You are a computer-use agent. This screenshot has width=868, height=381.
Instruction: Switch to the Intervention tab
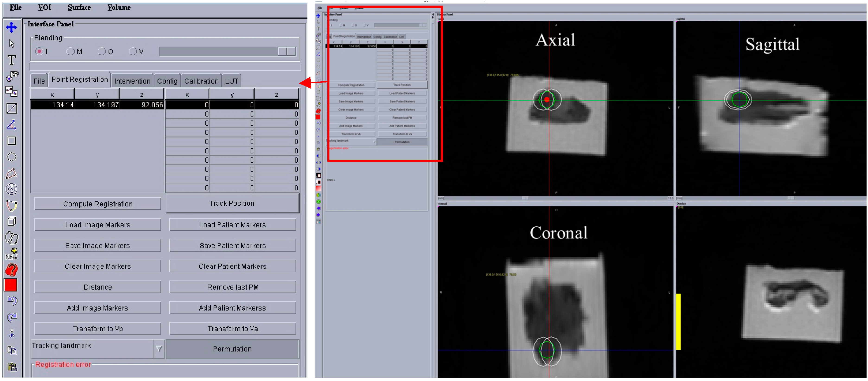(132, 81)
